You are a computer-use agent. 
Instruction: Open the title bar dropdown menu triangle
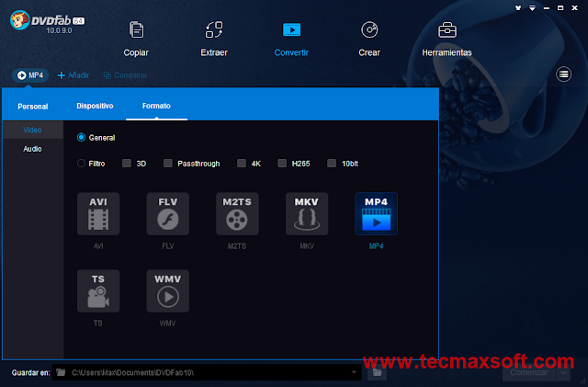pyautogui.click(x=532, y=8)
